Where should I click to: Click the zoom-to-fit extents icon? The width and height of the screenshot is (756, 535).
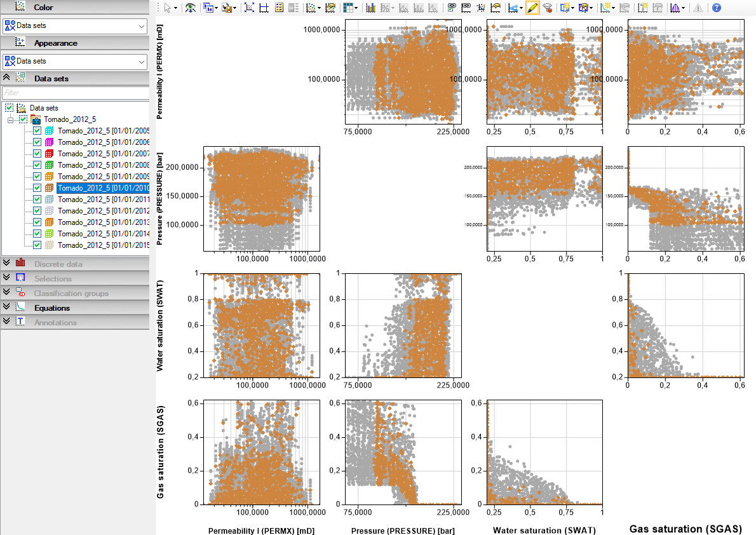coord(249,8)
